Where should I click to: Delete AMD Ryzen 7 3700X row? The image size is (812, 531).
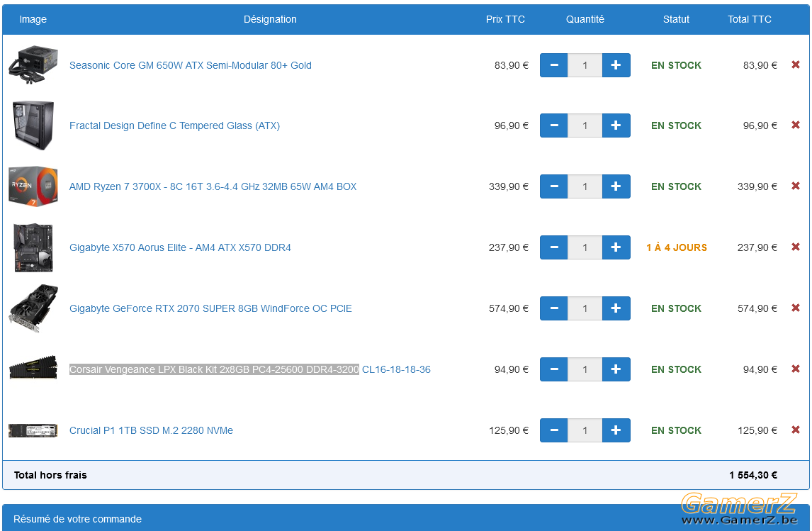point(796,186)
